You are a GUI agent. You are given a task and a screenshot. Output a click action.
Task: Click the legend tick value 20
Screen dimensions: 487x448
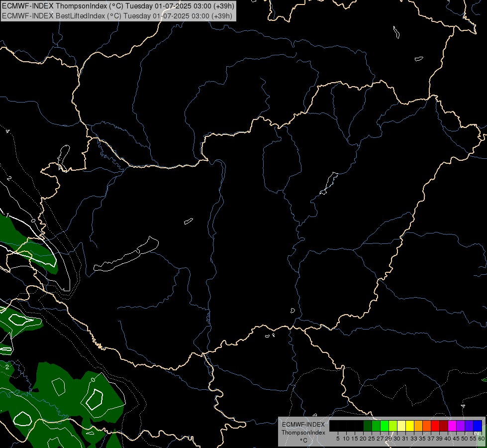coord(363,439)
